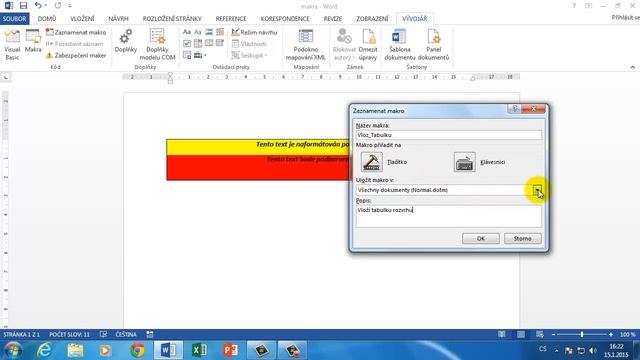640x360 pixels.
Task: Click 100 % zoom level
Action: coord(627,334)
